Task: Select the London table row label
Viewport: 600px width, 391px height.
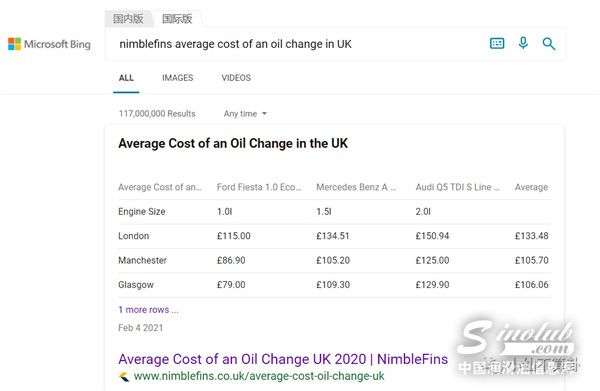Action: click(x=134, y=236)
